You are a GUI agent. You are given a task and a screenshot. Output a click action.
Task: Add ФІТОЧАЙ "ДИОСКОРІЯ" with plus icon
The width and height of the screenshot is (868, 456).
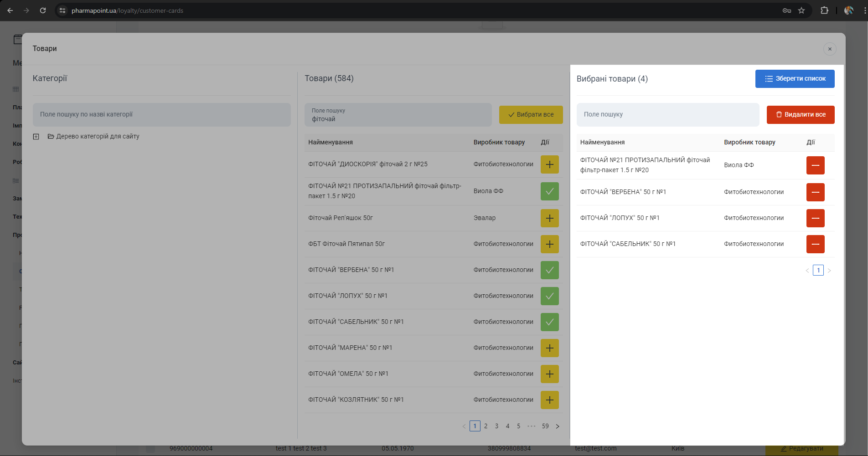[x=549, y=164]
